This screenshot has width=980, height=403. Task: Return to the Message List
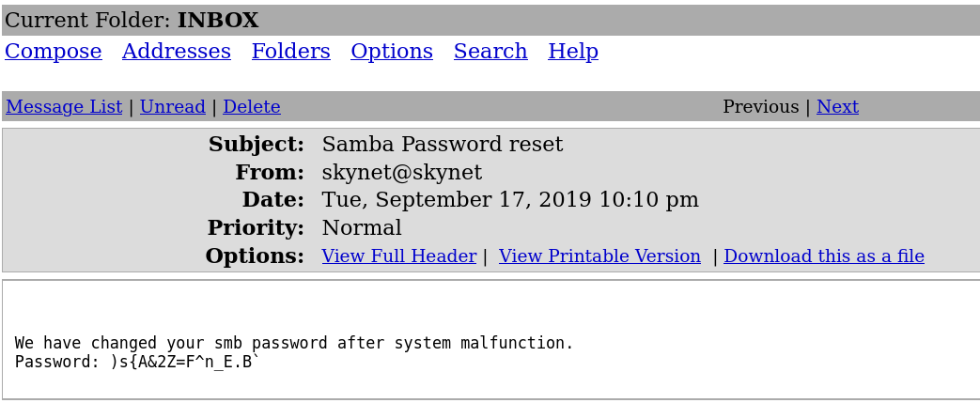click(x=64, y=107)
